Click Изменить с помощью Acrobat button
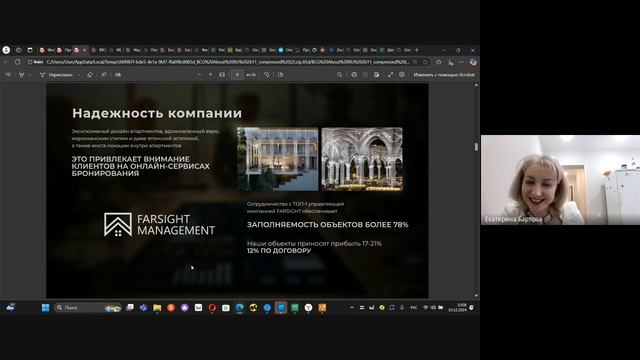 click(444, 75)
